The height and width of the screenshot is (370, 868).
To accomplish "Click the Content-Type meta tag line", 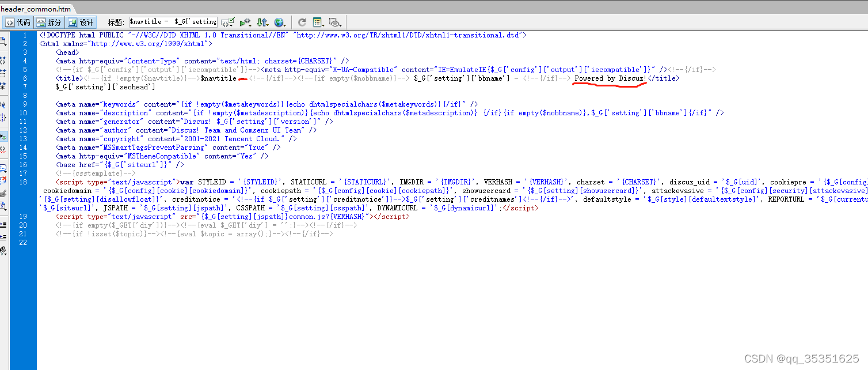I will point(203,61).
